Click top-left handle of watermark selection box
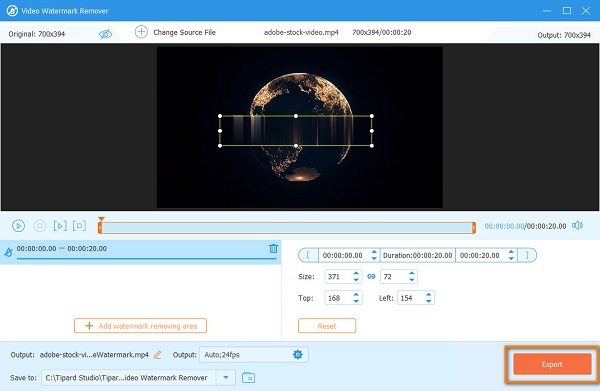The height and width of the screenshot is (391, 600). (x=220, y=116)
